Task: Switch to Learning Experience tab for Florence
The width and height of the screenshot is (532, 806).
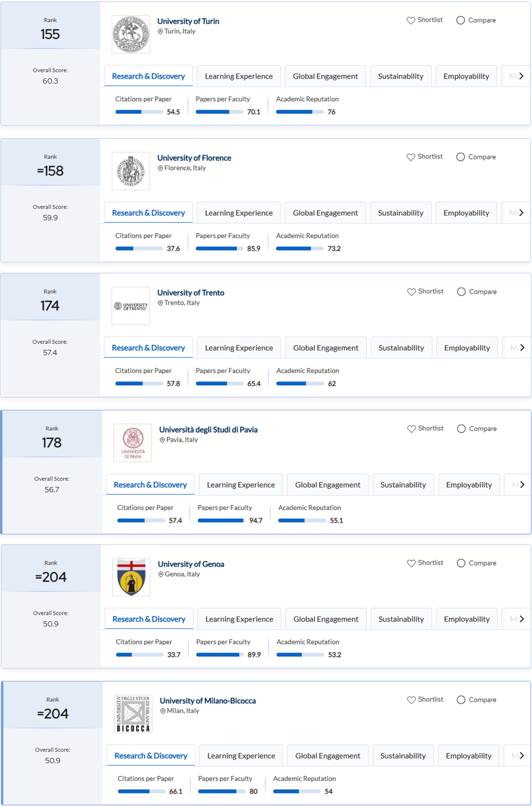Action: coord(239,213)
